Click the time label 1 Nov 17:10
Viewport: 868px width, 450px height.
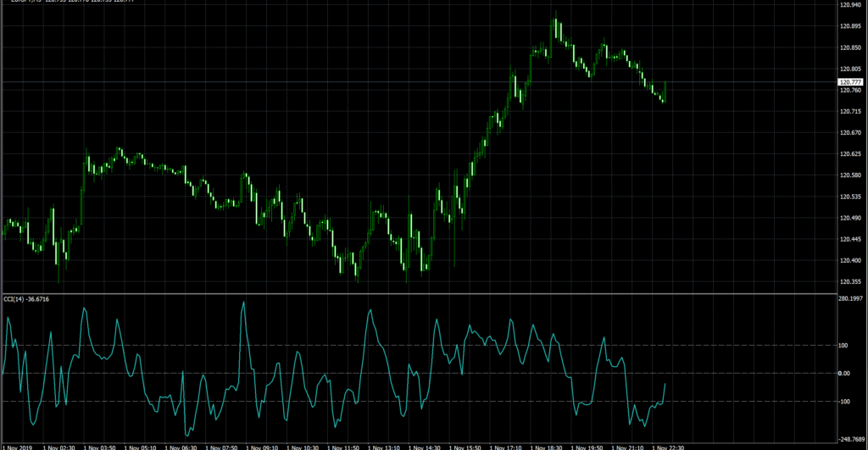(x=505, y=447)
